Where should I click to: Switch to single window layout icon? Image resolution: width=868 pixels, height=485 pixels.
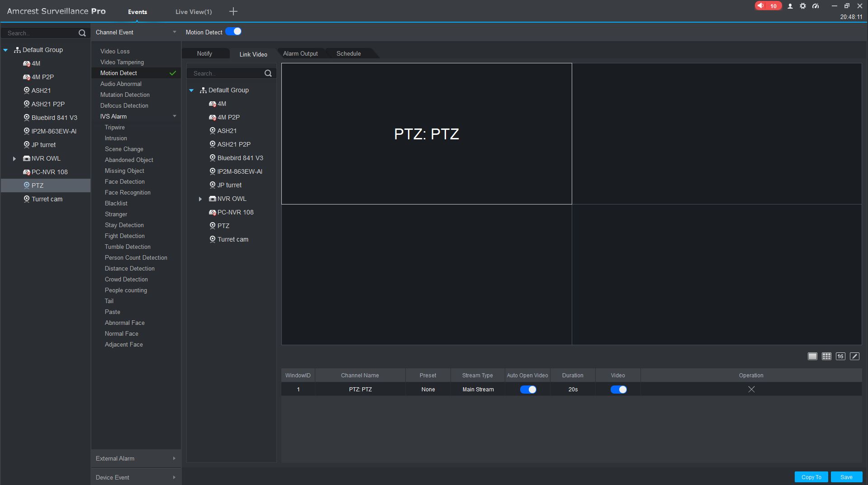pyautogui.click(x=812, y=357)
